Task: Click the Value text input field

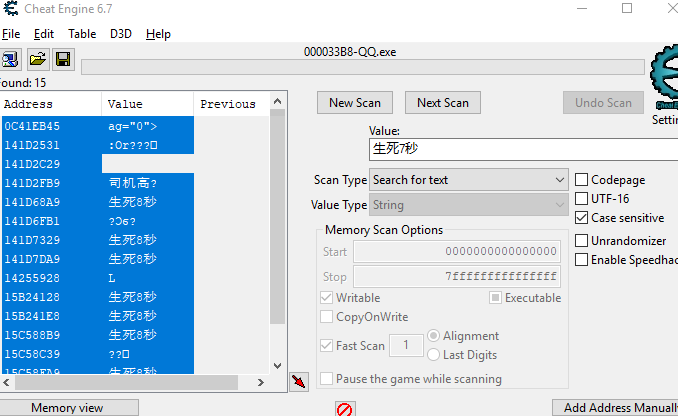Action: click(x=523, y=149)
